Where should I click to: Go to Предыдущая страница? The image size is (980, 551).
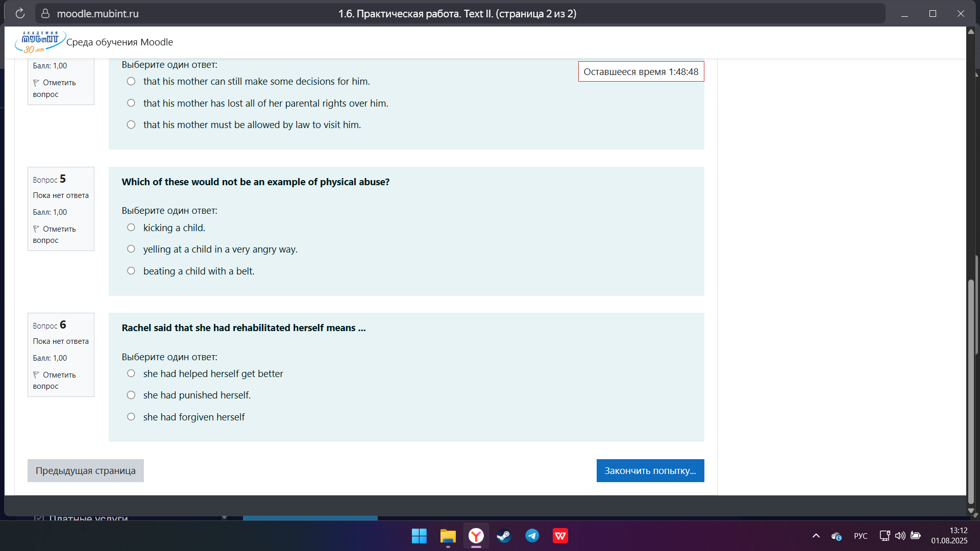[86, 470]
